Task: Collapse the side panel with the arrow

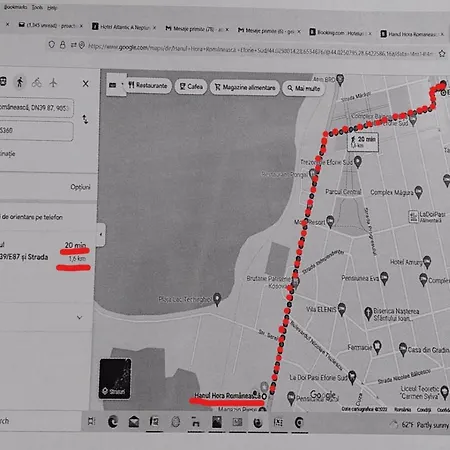Action: [101, 235]
